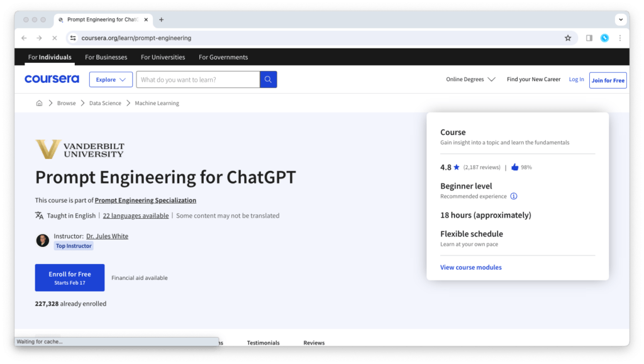Click the thumbs-up 98% icon
644x364 pixels.
(x=514, y=167)
